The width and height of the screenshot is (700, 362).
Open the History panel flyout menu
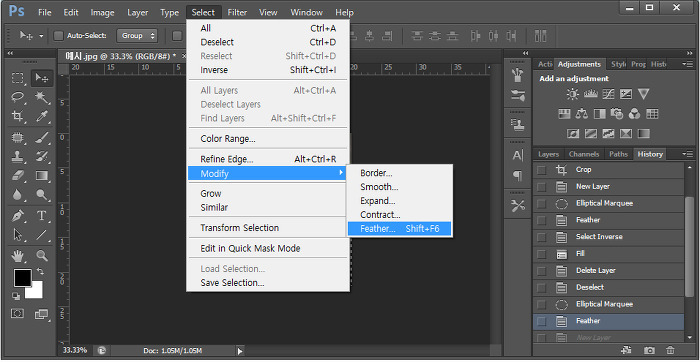pyautogui.click(x=688, y=154)
